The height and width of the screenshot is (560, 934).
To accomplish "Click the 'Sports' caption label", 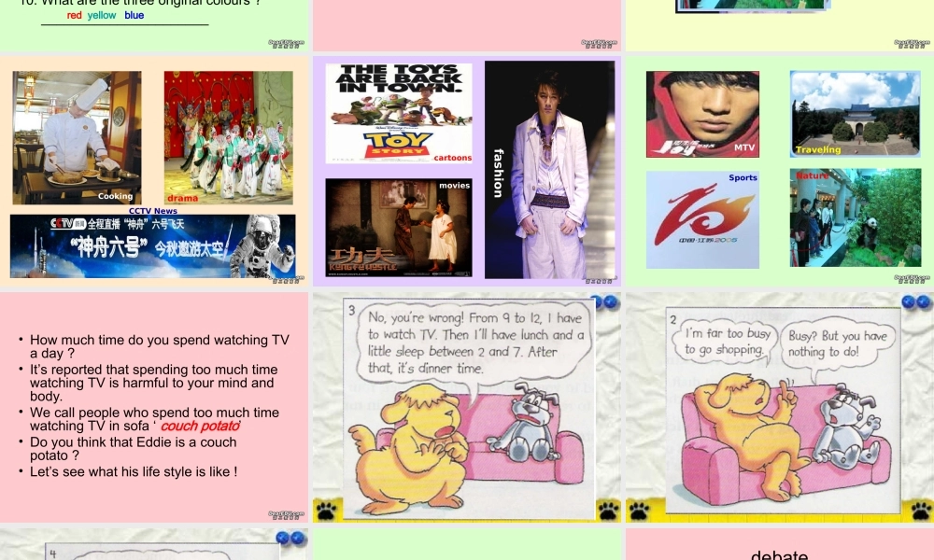I will click(x=743, y=177).
